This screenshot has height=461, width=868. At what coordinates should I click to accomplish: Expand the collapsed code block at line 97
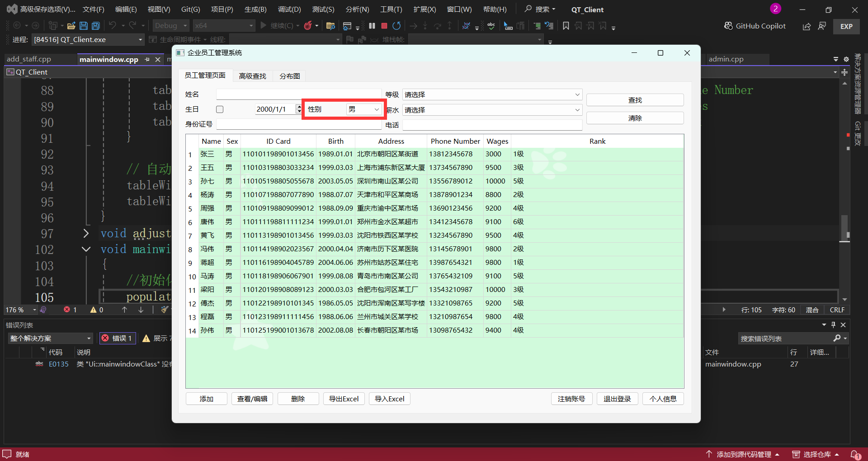click(86, 233)
